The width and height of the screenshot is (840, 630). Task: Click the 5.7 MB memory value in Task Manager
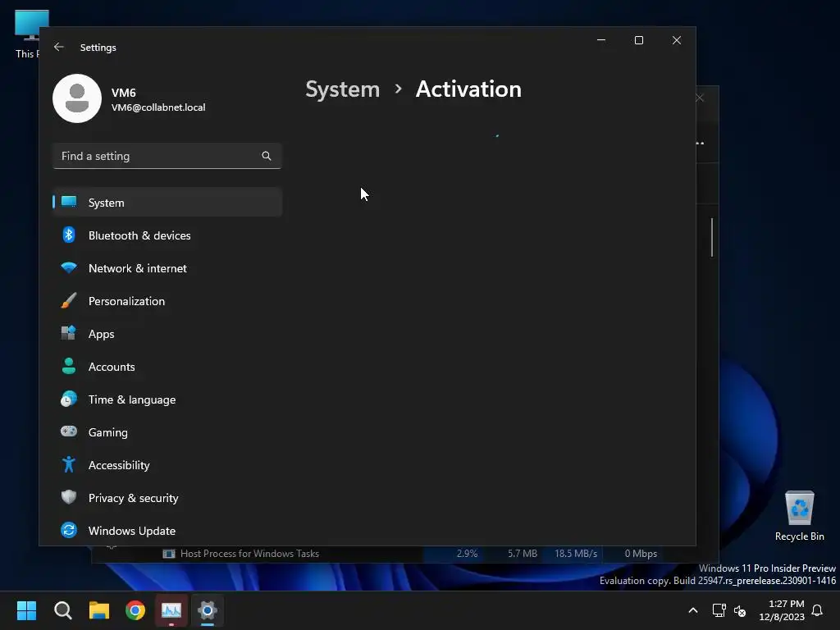tap(523, 554)
